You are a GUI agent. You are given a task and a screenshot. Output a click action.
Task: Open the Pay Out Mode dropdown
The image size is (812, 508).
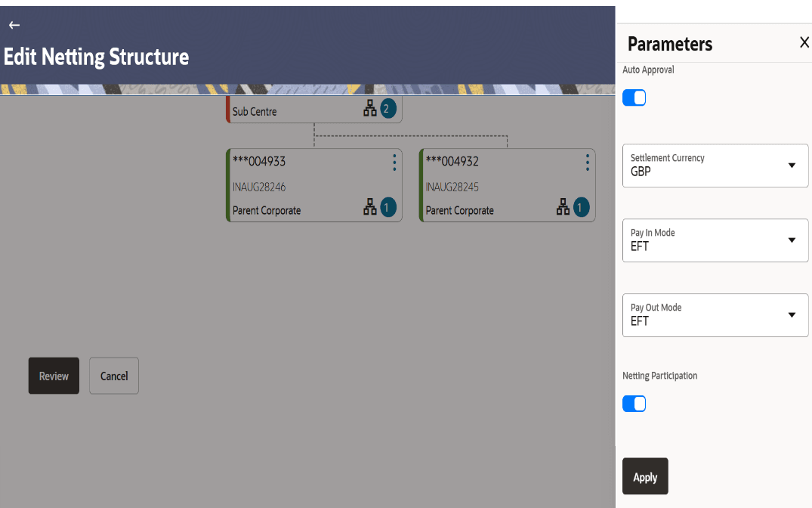pos(792,315)
